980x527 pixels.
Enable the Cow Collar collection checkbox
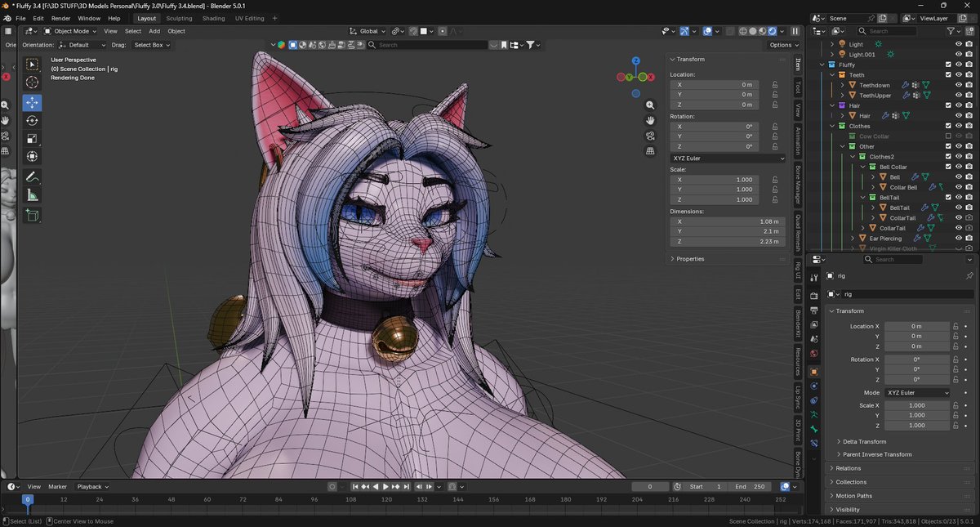948,136
